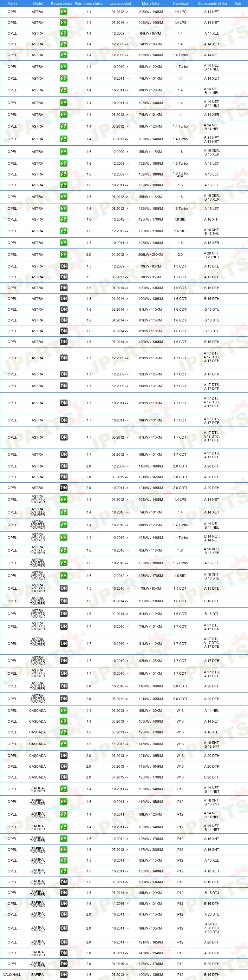This screenshot has width=248, height=980.
Task: Click the 02.2013 -> production date
Action: click(x=120, y=882)
